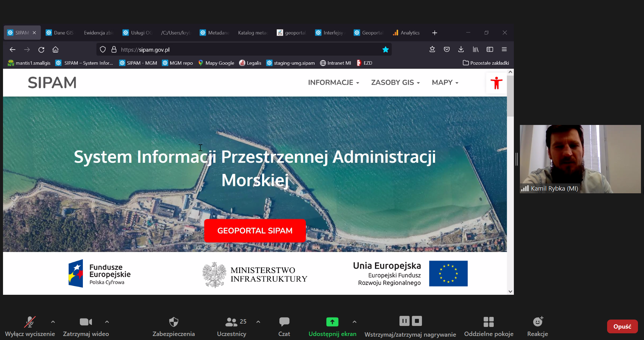Open the accessibility options icon

pos(496,83)
